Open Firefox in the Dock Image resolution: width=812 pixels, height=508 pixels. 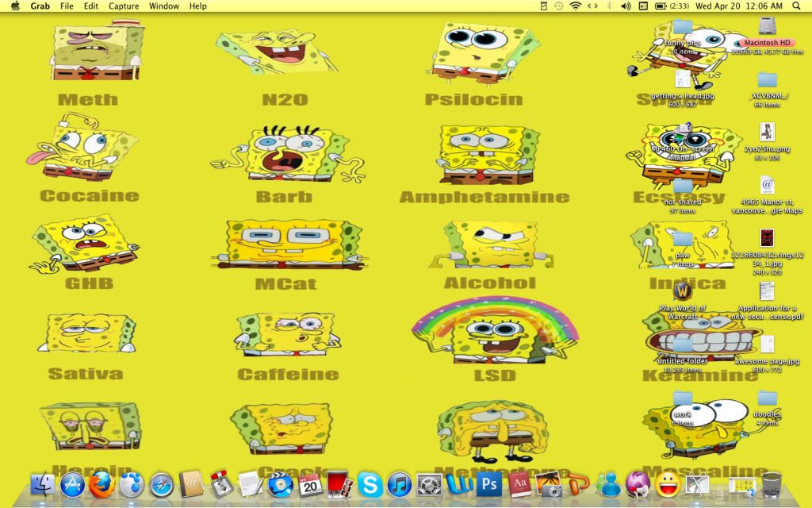[102, 485]
